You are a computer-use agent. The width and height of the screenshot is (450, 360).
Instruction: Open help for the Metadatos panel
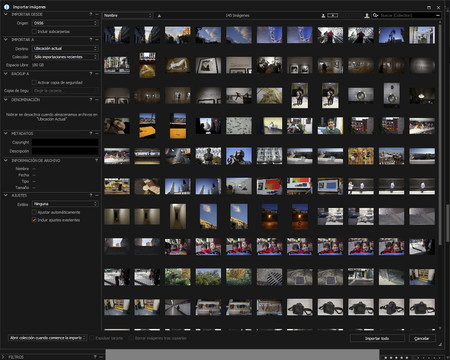point(91,133)
